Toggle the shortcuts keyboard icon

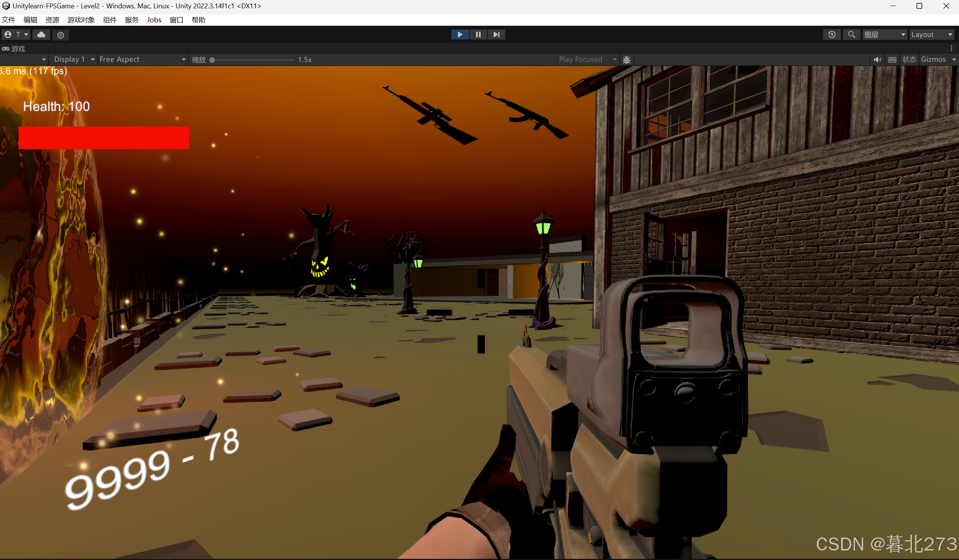click(x=892, y=60)
